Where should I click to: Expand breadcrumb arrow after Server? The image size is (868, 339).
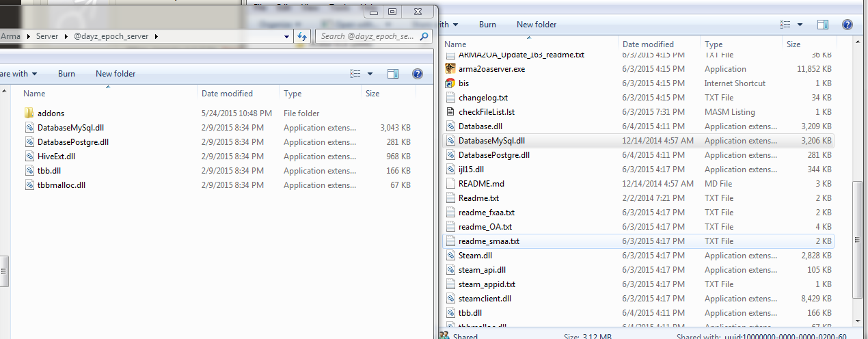[66, 36]
